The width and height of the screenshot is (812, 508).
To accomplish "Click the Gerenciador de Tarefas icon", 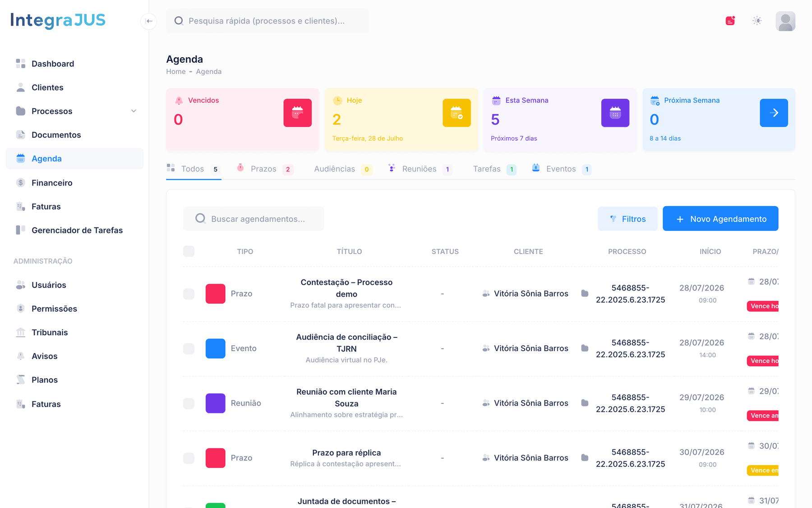I will [21, 230].
